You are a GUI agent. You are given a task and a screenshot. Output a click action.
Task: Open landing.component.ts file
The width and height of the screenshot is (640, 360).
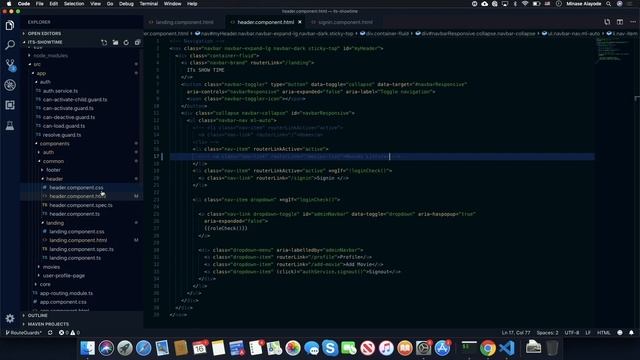[x=75, y=258]
